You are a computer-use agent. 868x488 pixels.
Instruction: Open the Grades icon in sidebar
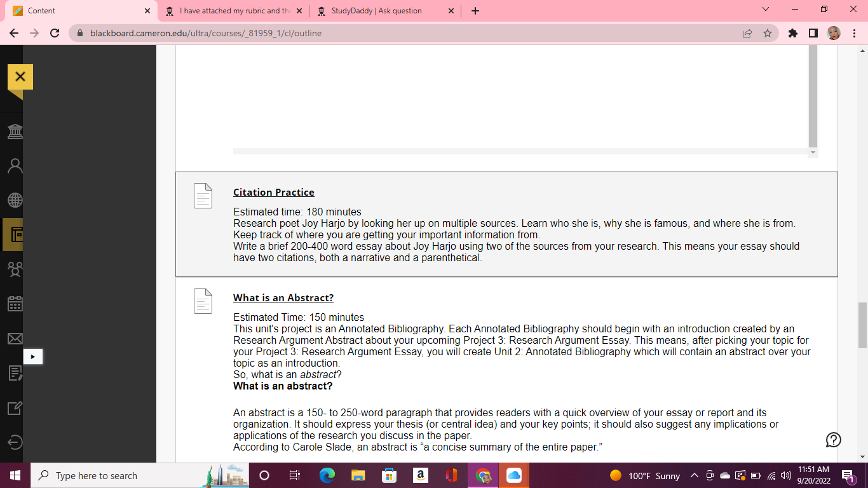click(15, 373)
